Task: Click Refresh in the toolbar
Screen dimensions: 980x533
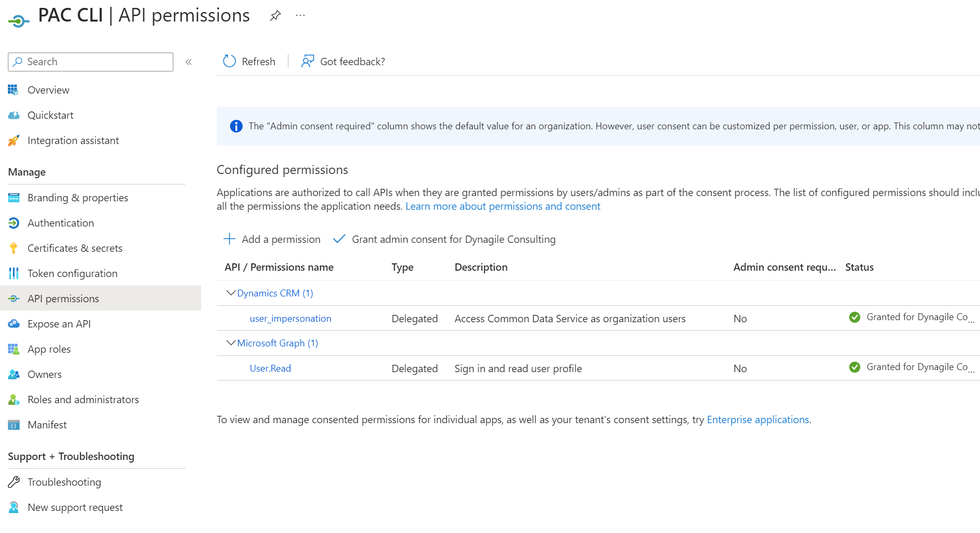Action: pyautogui.click(x=249, y=61)
